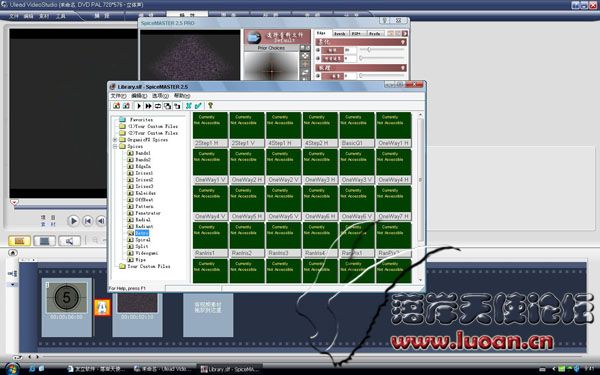Adjust the first softness slider handle

click(369, 50)
